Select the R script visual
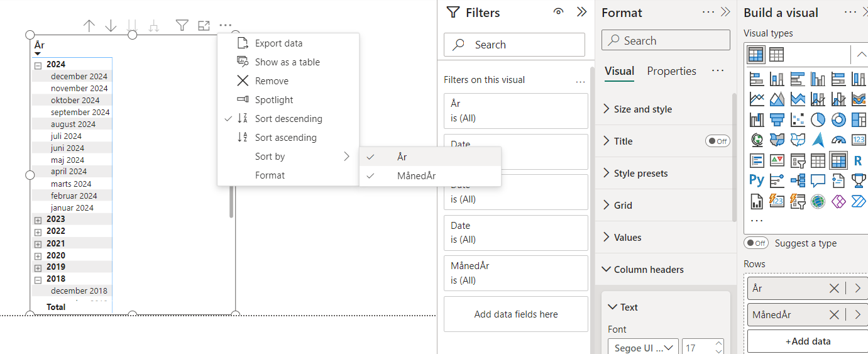Image resolution: width=868 pixels, height=354 pixels. [859, 160]
